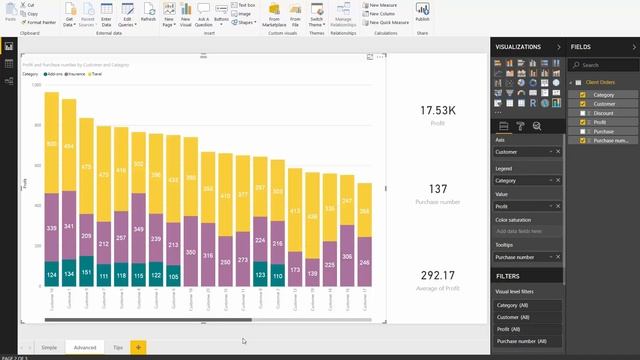
Task: Add a new page with plus tab
Action: coord(138,347)
